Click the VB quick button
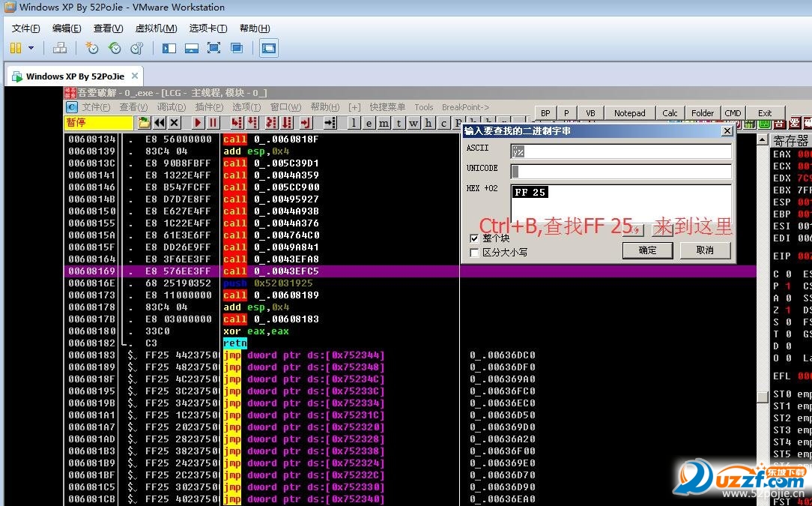This screenshot has width=812, height=506. (x=590, y=113)
